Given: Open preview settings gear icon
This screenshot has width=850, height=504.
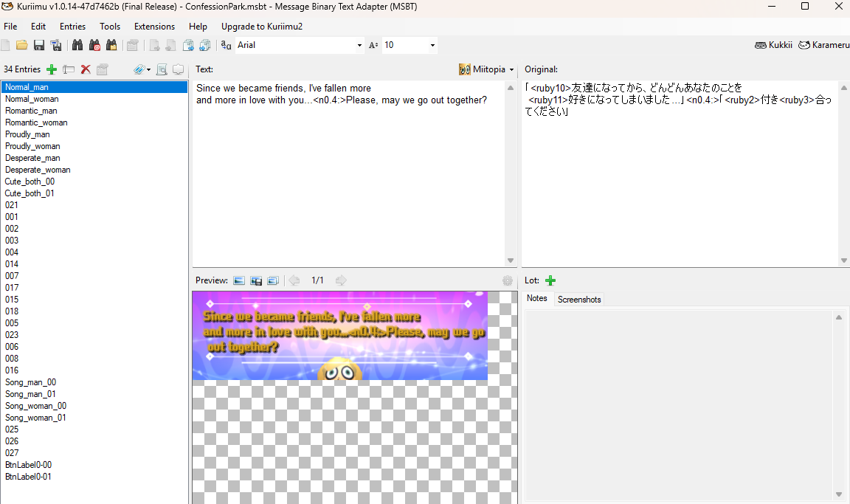Looking at the screenshot, I should click(x=508, y=280).
